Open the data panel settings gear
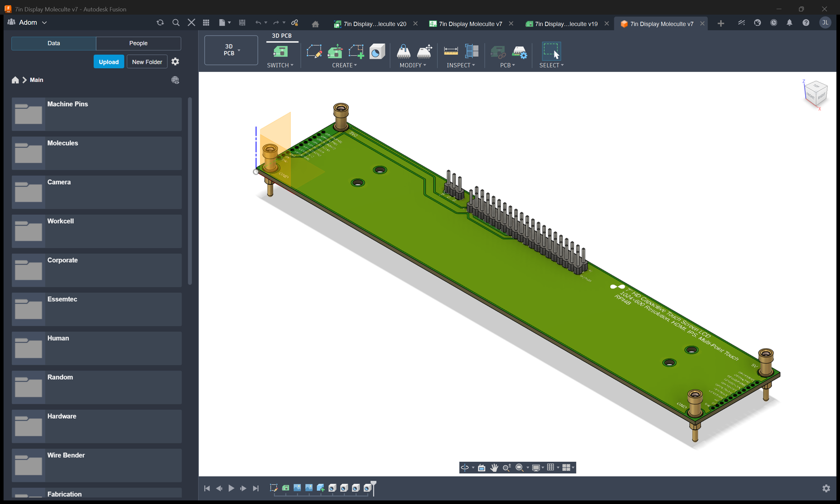The image size is (840, 504). pyautogui.click(x=175, y=62)
